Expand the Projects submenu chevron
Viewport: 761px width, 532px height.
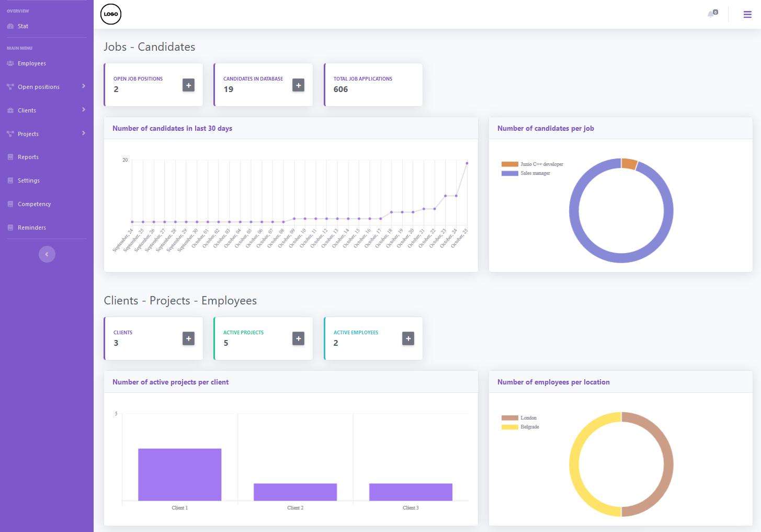click(84, 133)
